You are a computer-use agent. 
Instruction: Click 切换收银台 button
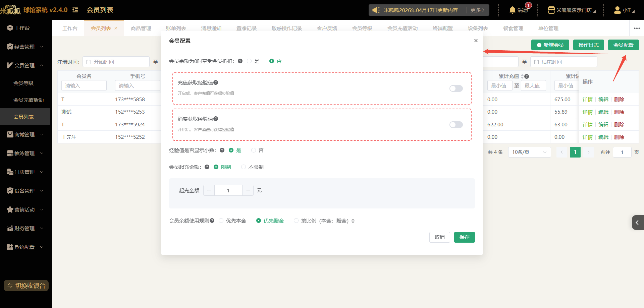(x=26, y=286)
